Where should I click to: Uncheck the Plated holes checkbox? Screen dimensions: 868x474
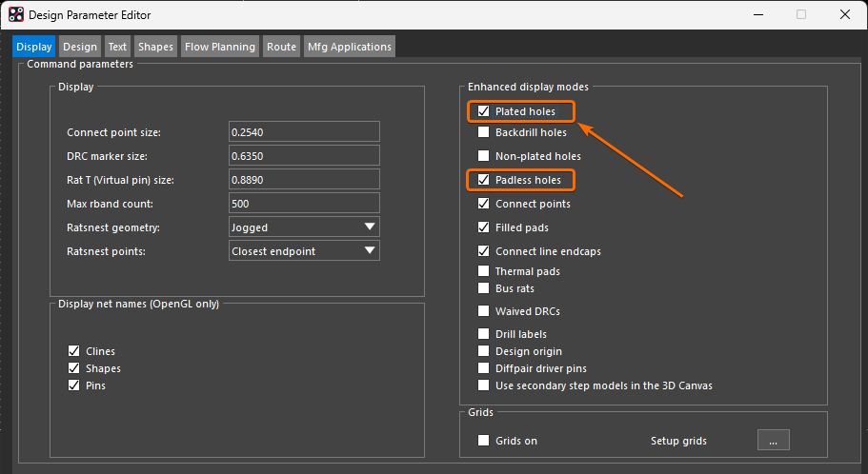tap(484, 111)
